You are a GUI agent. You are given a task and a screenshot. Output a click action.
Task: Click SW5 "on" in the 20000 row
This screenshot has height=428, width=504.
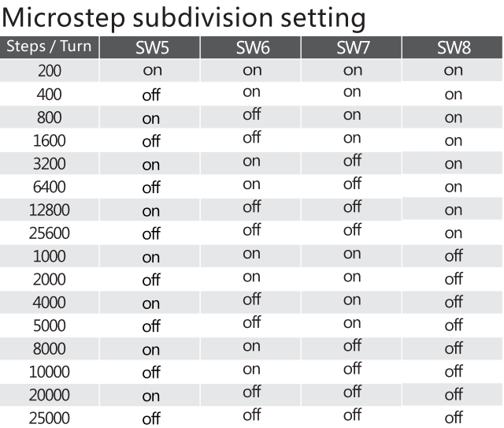[x=150, y=396]
